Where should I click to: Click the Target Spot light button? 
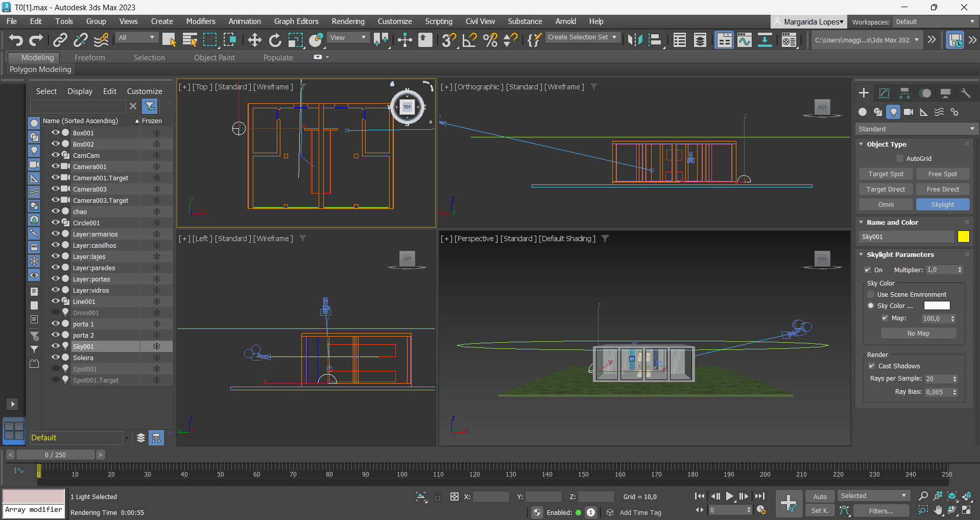pos(886,174)
